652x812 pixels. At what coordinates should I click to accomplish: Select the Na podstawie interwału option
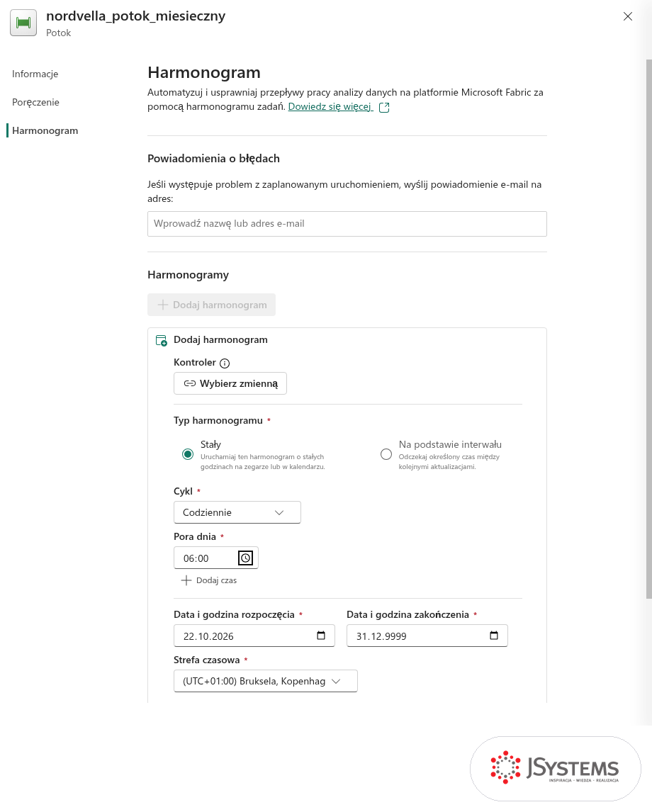point(386,454)
